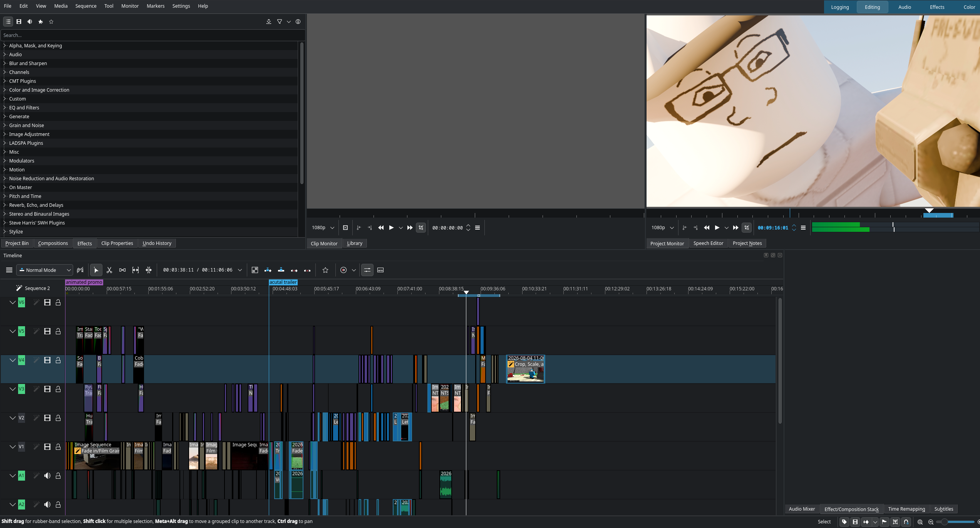Select the razor (scissors) tool in timeline toolbar
The image size is (980, 528).
click(x=109, y=270)
